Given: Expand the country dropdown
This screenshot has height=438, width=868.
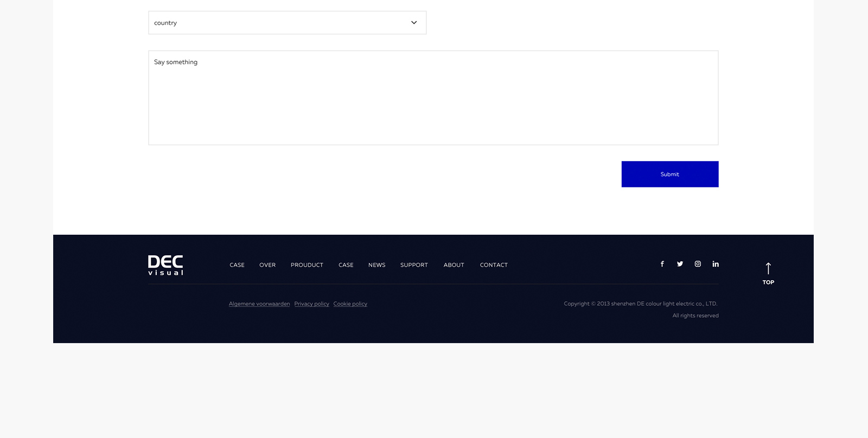Looking at the screenshot, I should [x=287, y=23].
